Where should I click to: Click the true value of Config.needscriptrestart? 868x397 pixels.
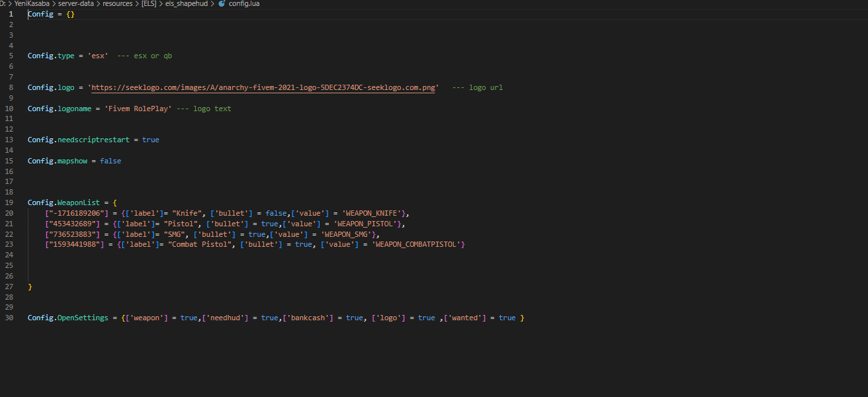pos(150,140)
